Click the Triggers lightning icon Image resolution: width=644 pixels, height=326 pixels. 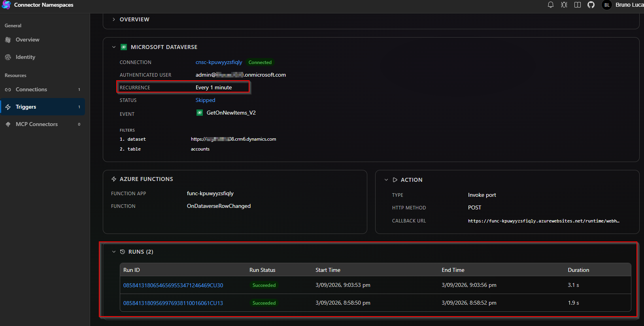click(x=8, y=107)
